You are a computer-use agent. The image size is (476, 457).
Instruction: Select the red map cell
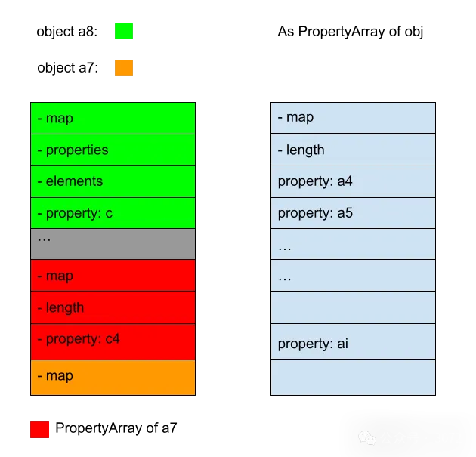click(x=113, y=276)
